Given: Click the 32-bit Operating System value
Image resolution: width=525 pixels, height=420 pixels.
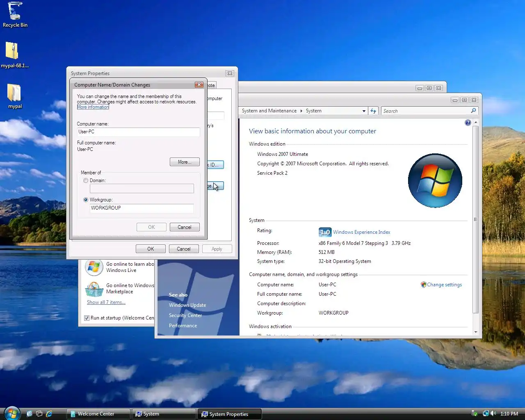Looking at the screenshot, I should click(345, 261).
